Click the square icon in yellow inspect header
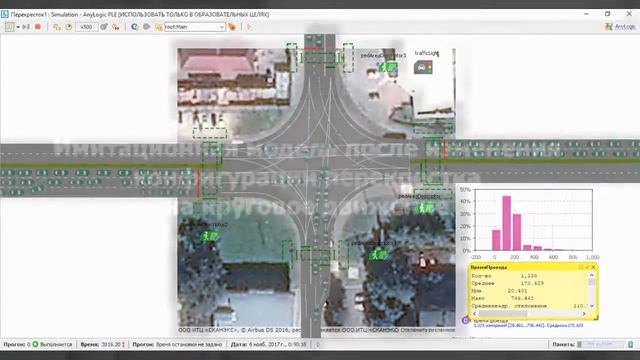Viewport: 640px width, 360px height. (581, 267)
